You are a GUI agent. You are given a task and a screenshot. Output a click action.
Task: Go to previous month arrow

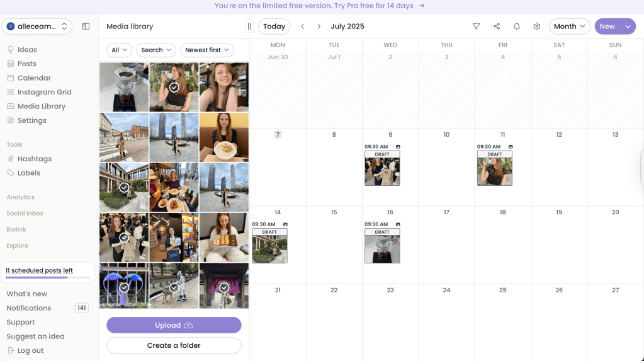point(303,26)
